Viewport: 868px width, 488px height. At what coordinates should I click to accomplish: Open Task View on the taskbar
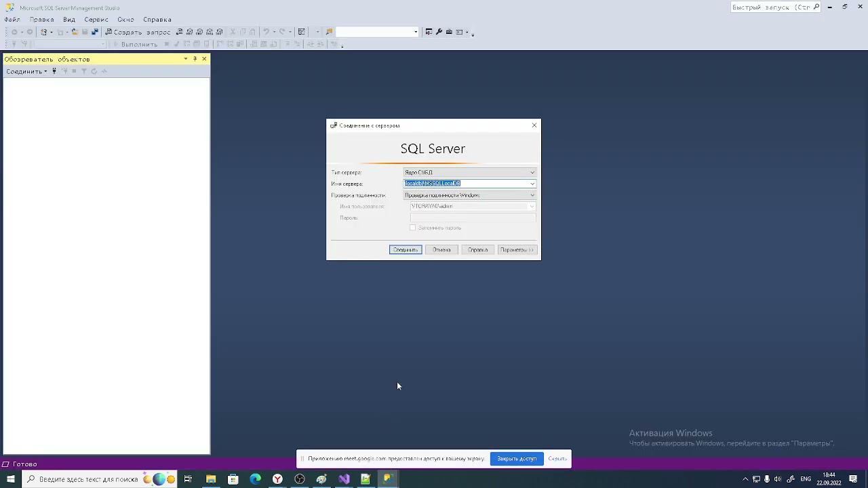(x=188, y=479)
